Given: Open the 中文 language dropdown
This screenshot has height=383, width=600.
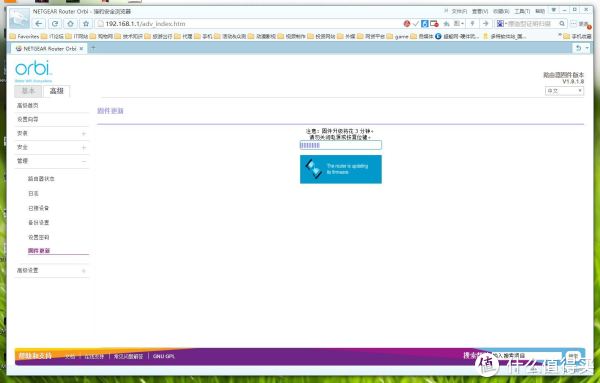Looking at the screenshot, I should [564, 91].
